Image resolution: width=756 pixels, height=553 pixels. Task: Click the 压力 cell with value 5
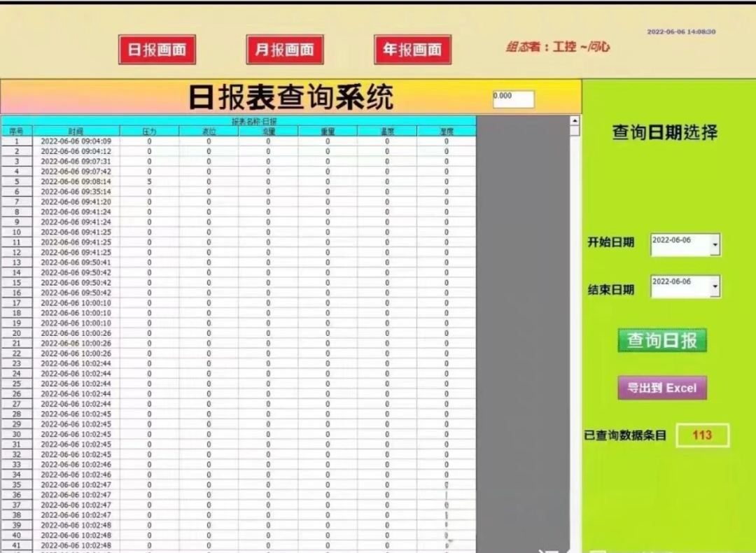(x=150, y=182)
